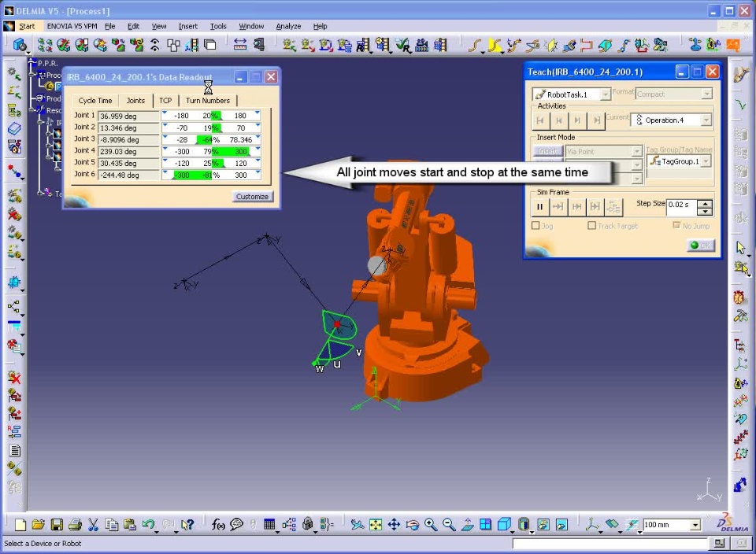Switch to the Turn Numbers tab

click(208, 101)
